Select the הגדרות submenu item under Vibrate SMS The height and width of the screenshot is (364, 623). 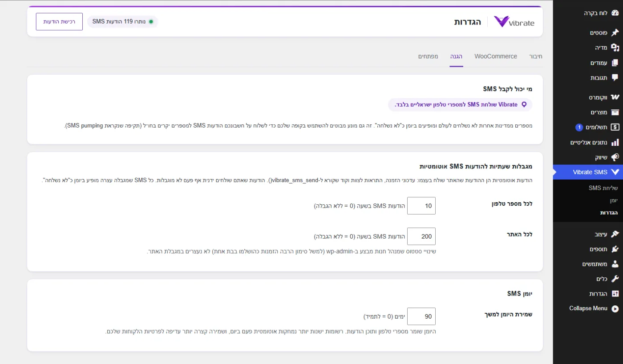tap(609, 213)
